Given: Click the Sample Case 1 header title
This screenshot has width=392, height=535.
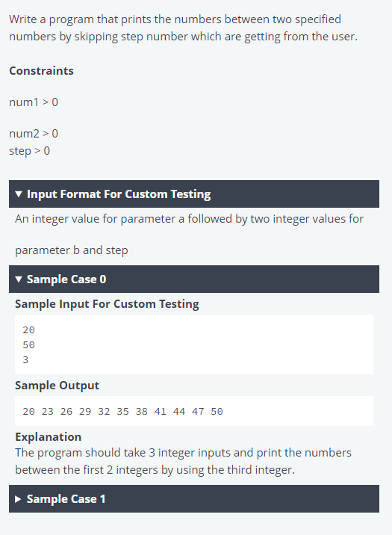Looking at the screenshot, I should point(66,499).
